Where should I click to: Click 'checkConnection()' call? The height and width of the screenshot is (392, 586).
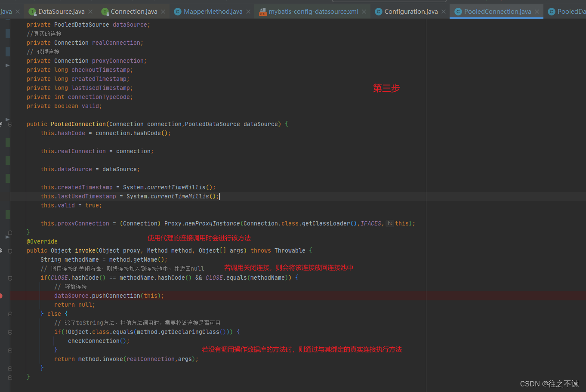97,341
